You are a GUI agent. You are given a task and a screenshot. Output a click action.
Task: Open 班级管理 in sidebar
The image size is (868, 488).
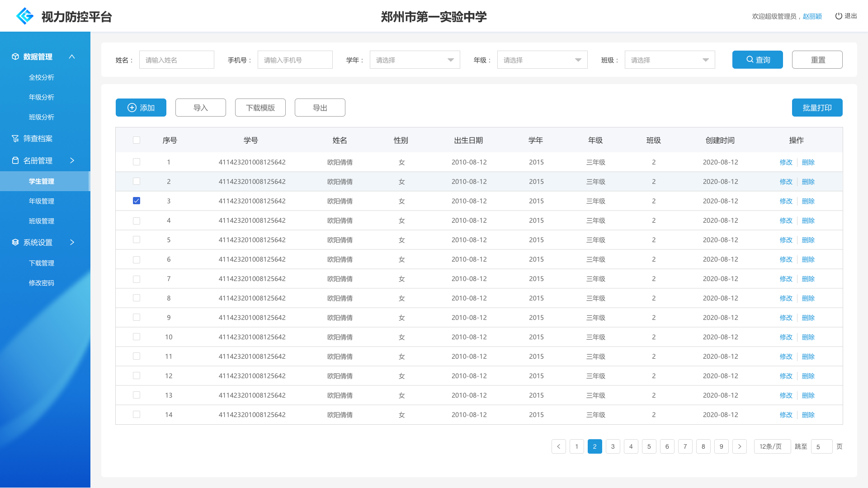[42, 221]
